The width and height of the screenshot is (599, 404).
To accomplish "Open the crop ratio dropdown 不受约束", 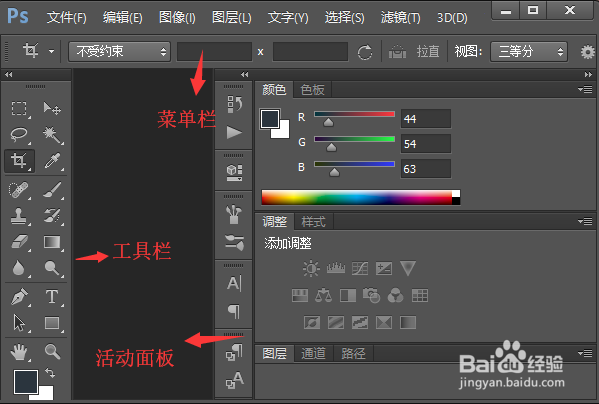I will coord(119,51).
